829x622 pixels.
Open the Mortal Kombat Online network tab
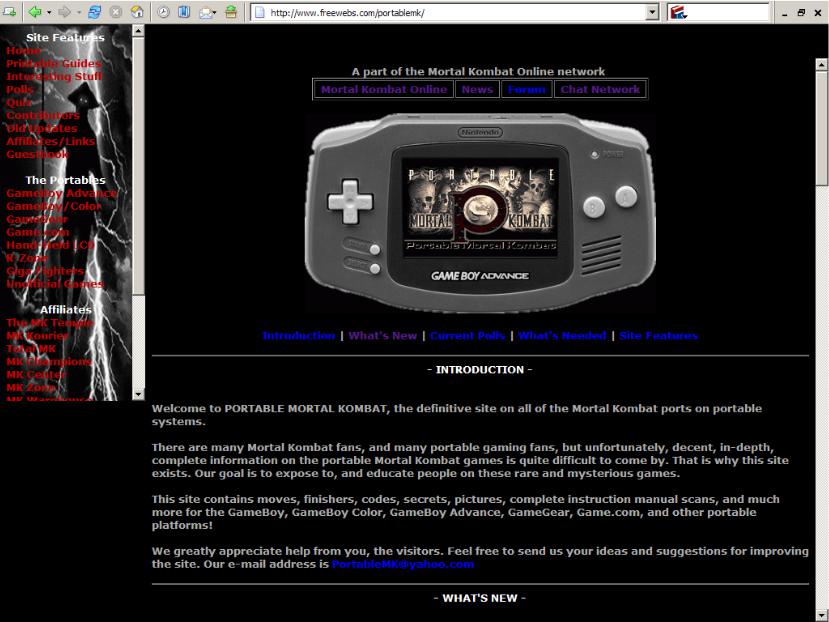point(384,89)
